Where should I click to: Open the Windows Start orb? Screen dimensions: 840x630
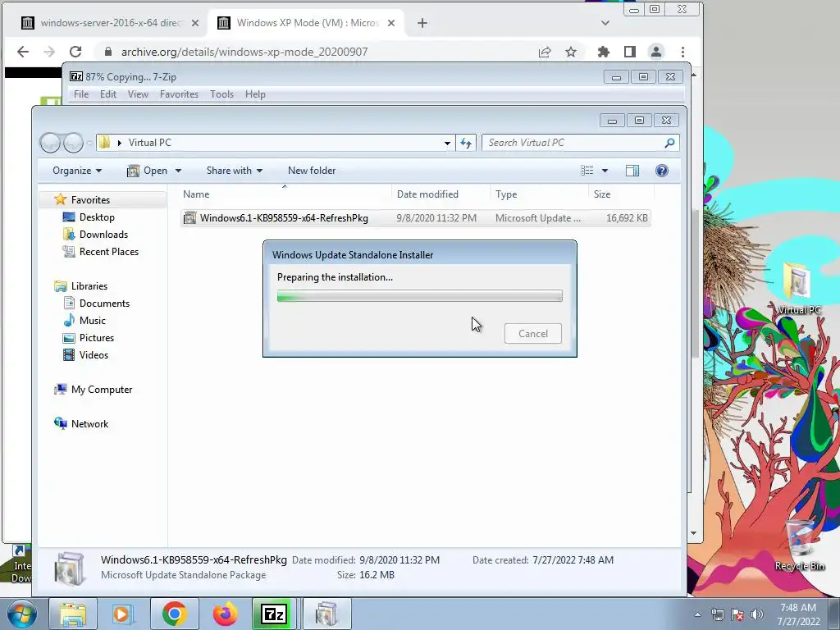tap(22, 614)
